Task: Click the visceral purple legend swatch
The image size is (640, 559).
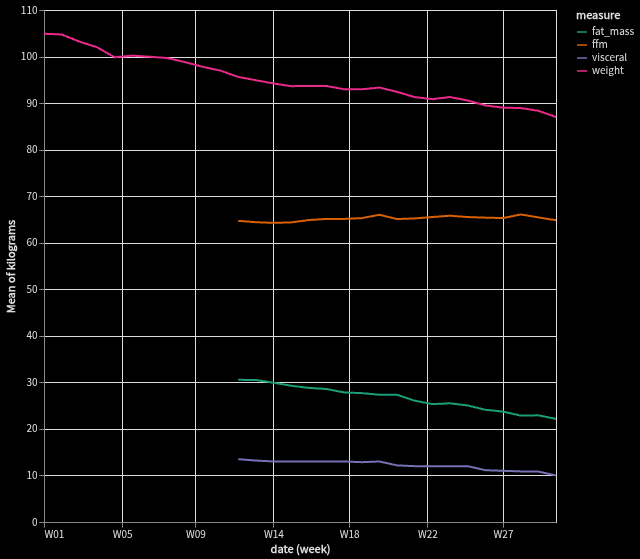Action: (582, 58)
